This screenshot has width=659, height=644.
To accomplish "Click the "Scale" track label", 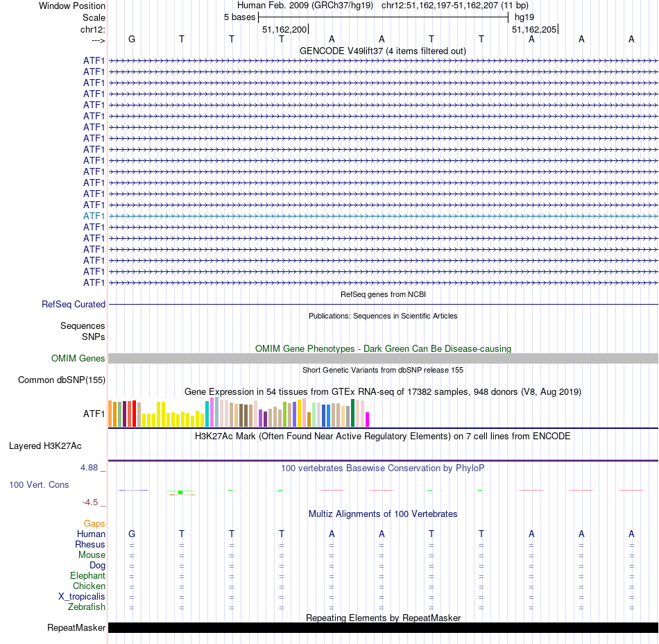I will click(x=94, y=17).
